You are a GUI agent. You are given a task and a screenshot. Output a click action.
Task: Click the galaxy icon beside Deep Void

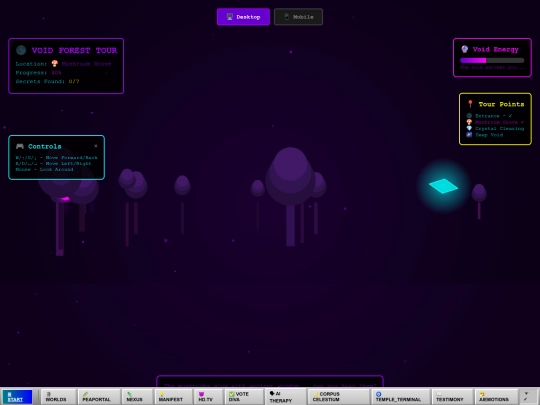(469, 135)
